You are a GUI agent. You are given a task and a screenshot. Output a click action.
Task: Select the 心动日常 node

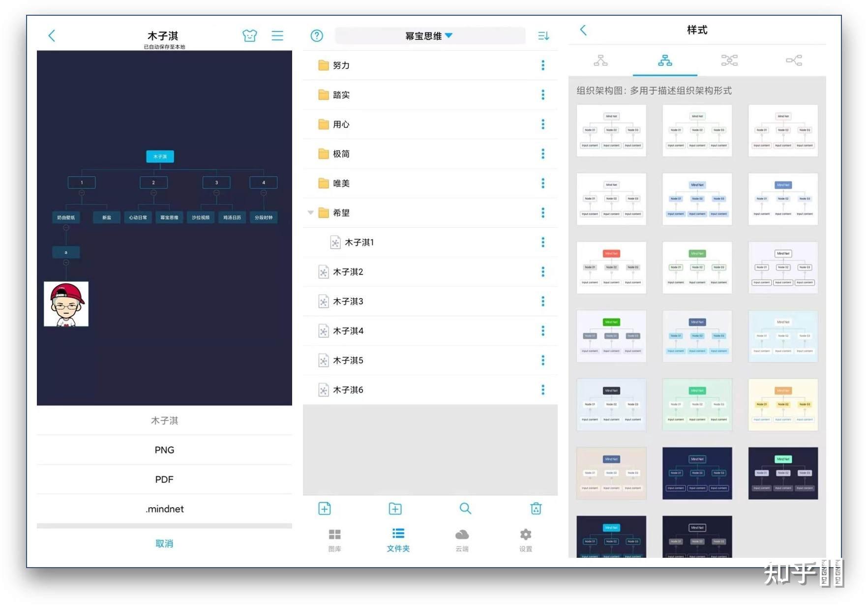pos(138,217)
